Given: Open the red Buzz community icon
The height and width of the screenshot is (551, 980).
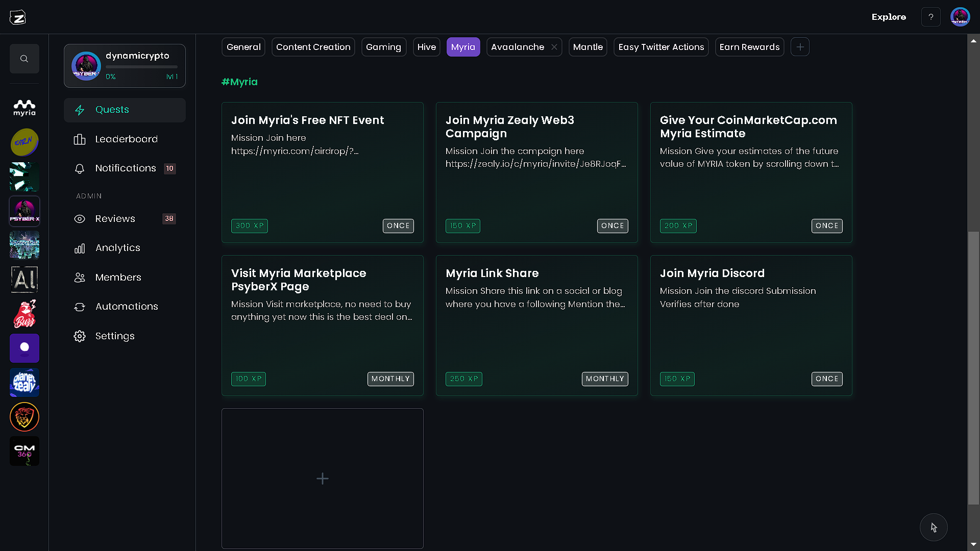Looking at the screenshot, I should click(x=24, y=314).
